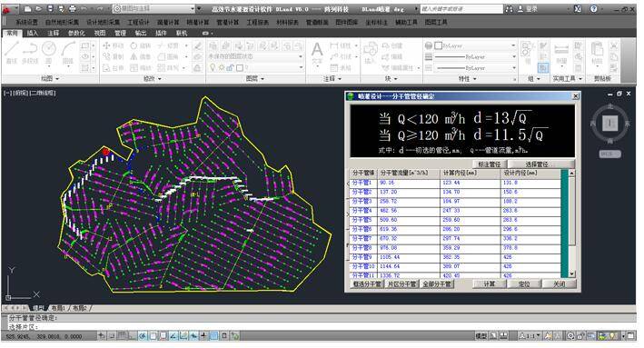This screenshot has width=644, height=348.
Task: Click the Rotate (旋转) tool
Action: (141, 45)
